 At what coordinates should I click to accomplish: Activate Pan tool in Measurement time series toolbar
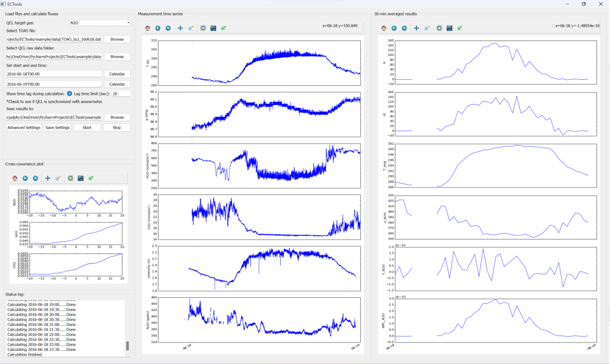coord(180,28)
